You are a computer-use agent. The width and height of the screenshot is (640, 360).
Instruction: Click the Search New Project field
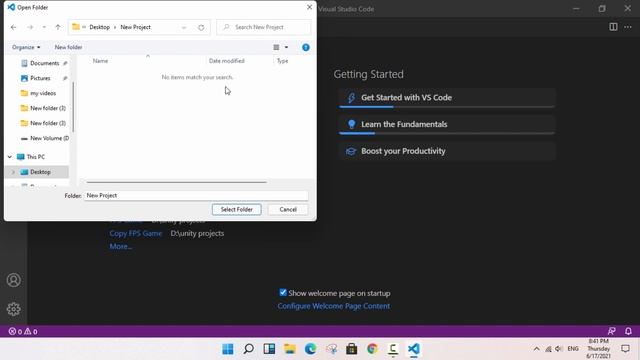tap(264, 27)
